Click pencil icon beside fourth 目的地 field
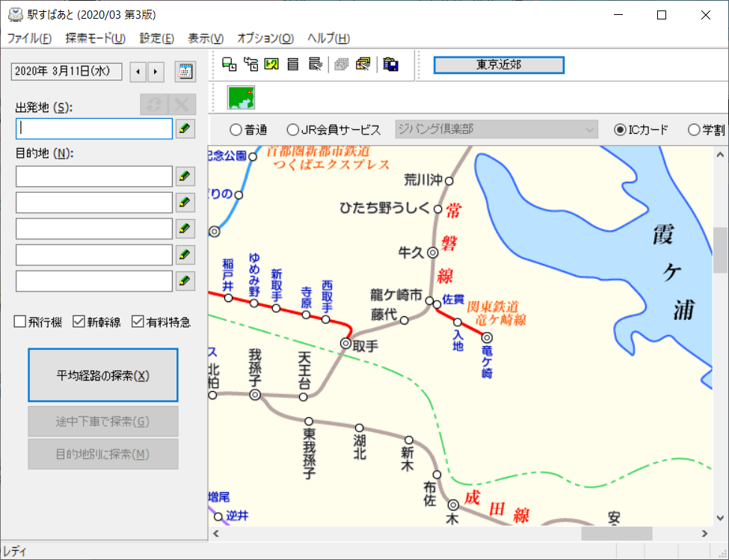This screenshot has width=729, height=560. point(185,255)
